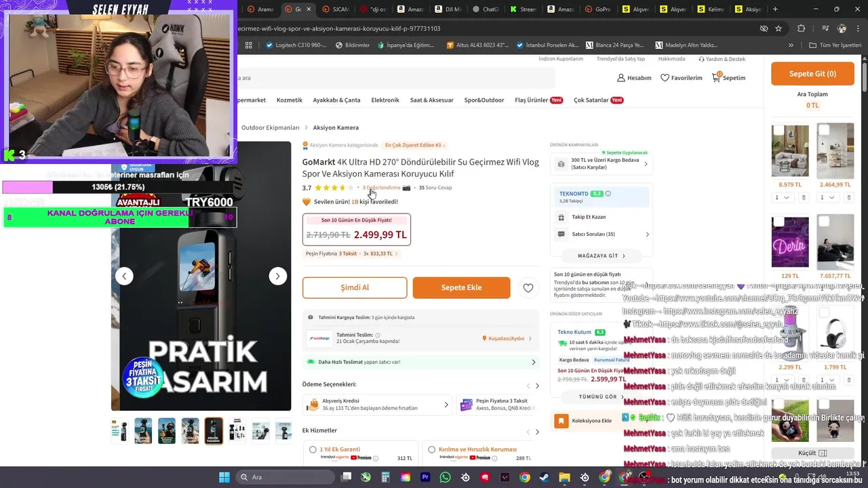Delete the 2.464,99 TL shelf cart item
Viewport: 868px width, 488px height.
coord(848,198)
